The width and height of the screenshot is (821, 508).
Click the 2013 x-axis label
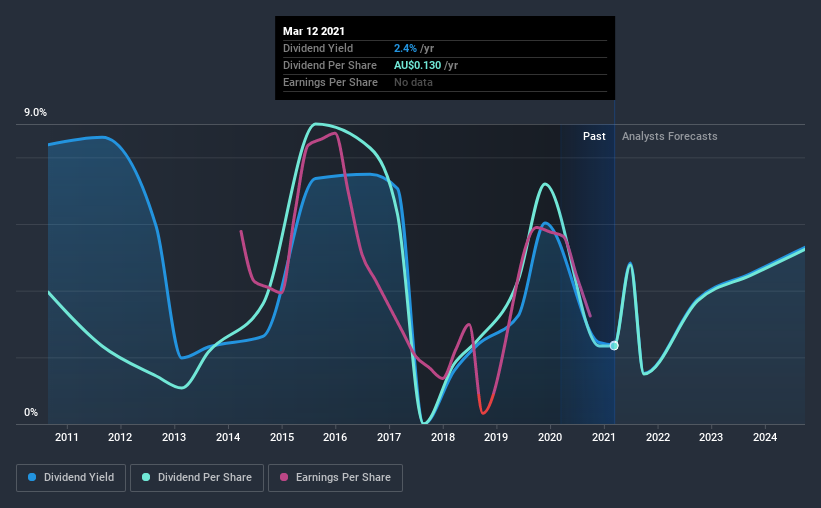pyautogui.click(x=174, y=437)
